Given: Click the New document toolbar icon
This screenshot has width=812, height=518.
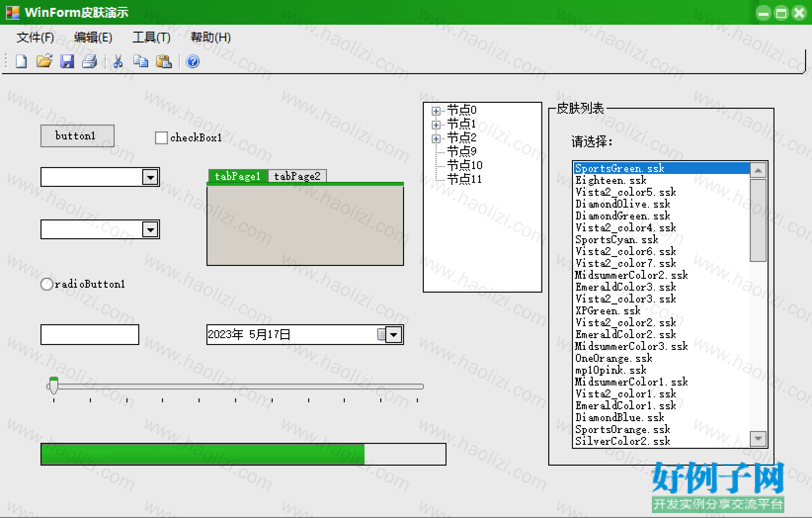Looking at the screenshot, I should pos(21,61).
